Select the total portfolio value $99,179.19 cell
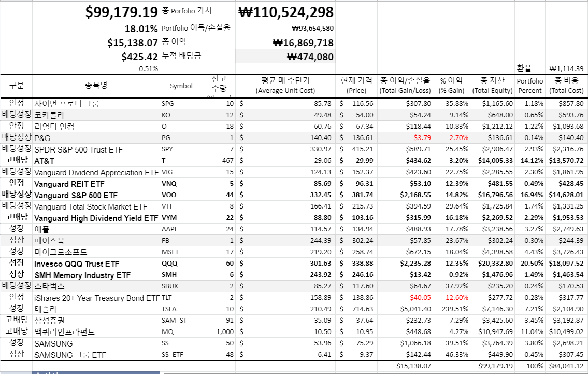The width and height of the screenshot is (588, 374). click(x=96, y=11)
